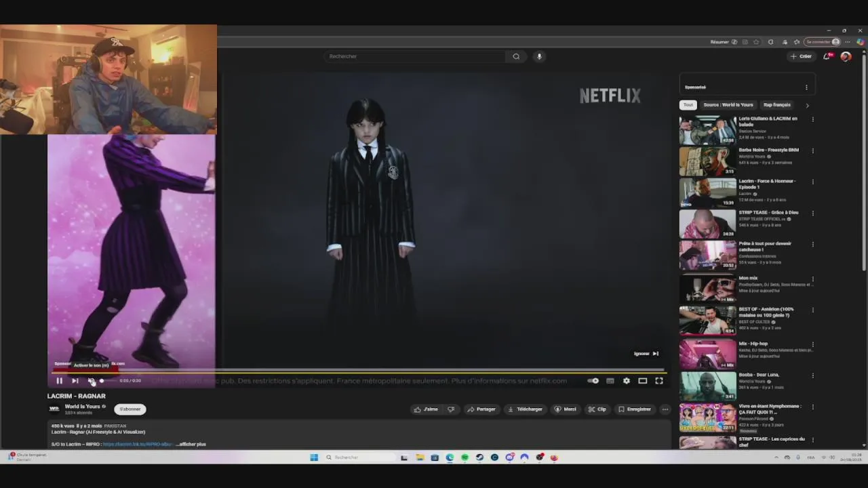Toggle subtitles in the video player
Image resolution: width=868 pixels, height=488 pixels.
[x=610, y=381]
